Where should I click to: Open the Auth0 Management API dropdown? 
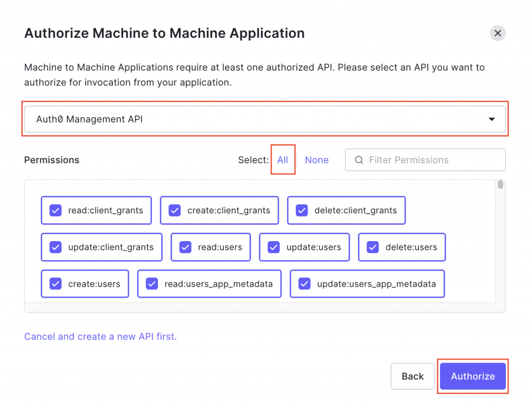pyautogui.click(x=265, y=119)
